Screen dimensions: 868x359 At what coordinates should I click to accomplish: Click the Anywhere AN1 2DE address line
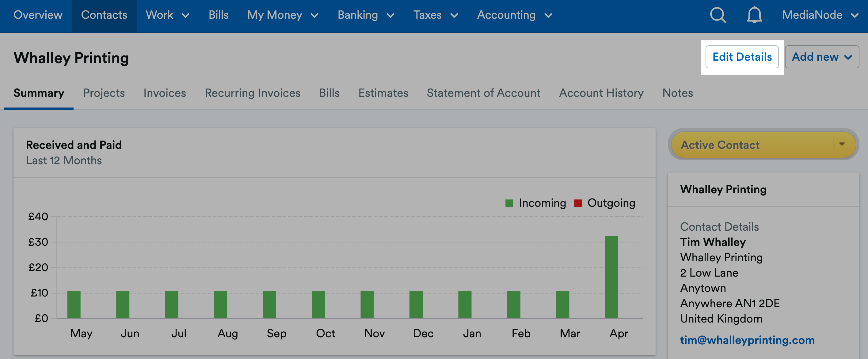pos(730,304)
